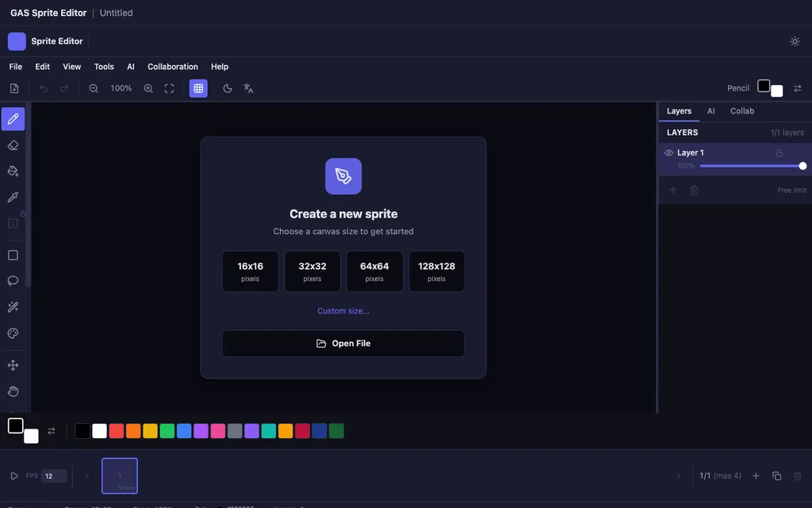Viewport: 812px width, 508px height.
Task: Swap colors arrows in top toolbar
Action: tap(798, 89)
